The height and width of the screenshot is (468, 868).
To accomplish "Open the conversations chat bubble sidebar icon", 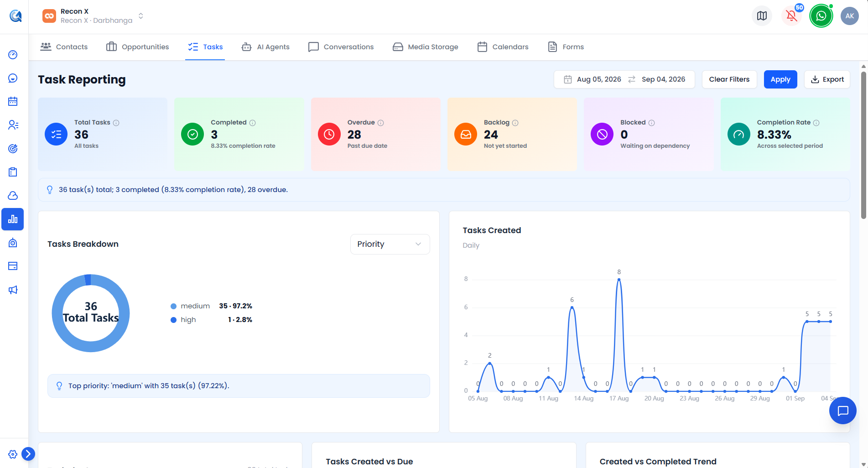I will click(x=13, y=78).
